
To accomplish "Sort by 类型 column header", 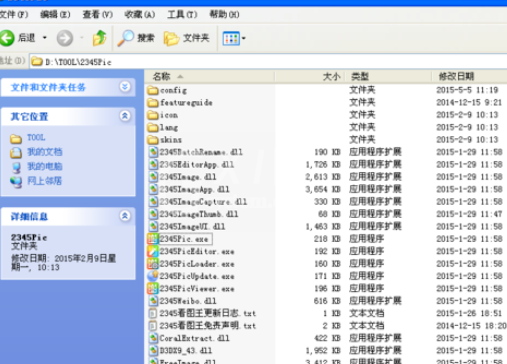I will [x=389, y=77].
